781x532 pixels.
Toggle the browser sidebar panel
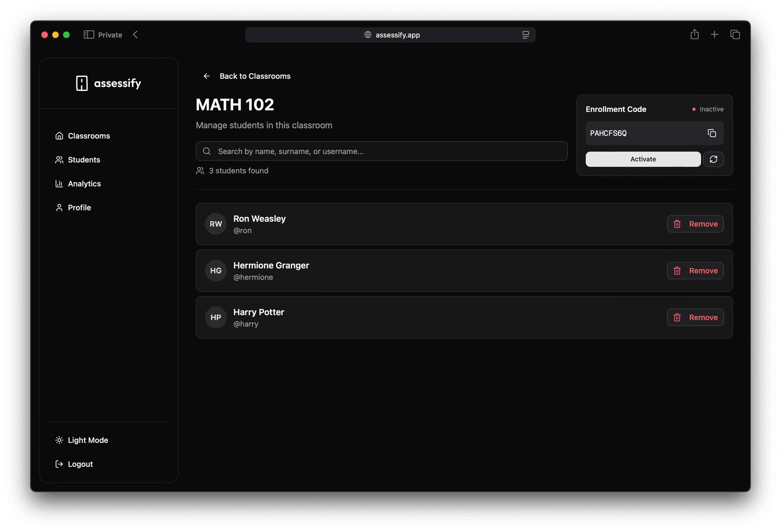[89, 35]
